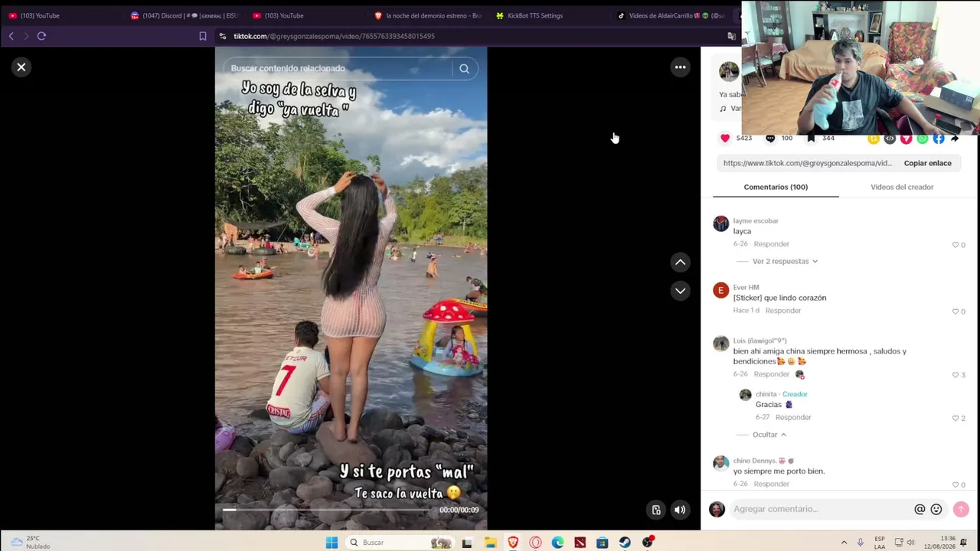The image size is (980, 551).
Task: Reply to chinita creator's comment
Action: [793, 418]
